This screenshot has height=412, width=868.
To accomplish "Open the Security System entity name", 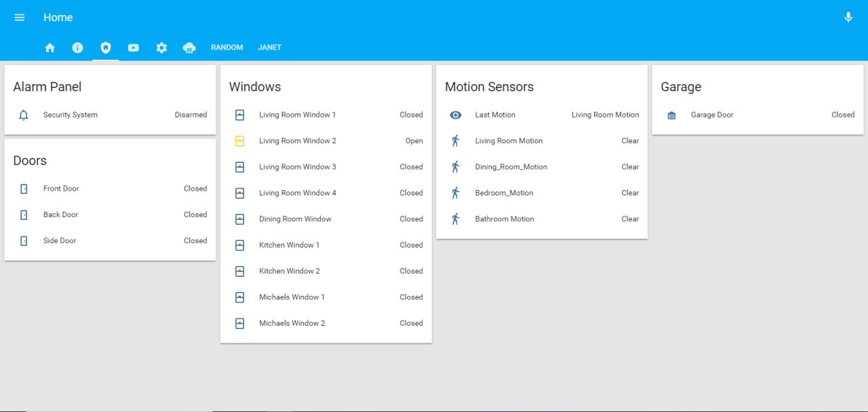I will click(71, 115).
